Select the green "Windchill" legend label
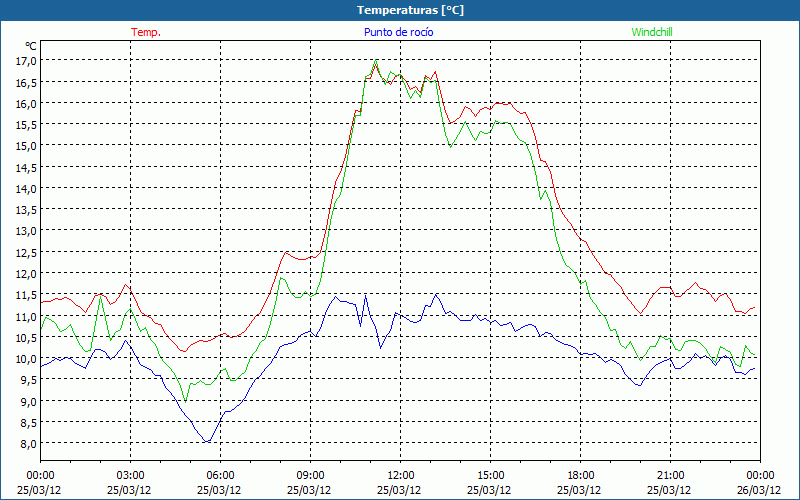 [x=652, y=32]
